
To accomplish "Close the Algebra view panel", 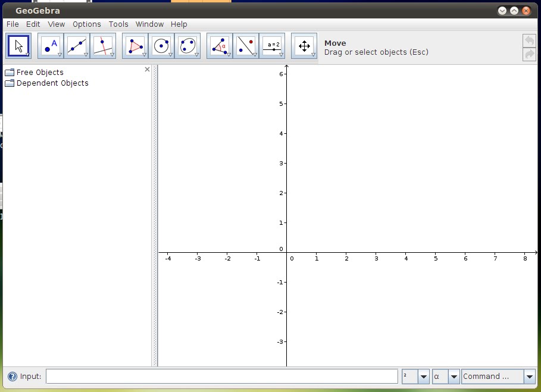I will pyautogui.click(x=148, y=69).
